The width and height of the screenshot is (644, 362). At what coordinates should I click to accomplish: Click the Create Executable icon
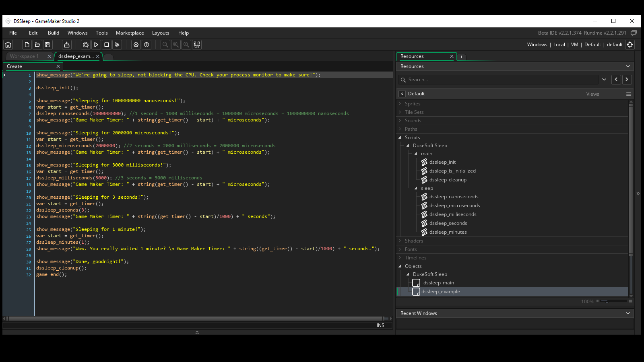tap(67, 45)
